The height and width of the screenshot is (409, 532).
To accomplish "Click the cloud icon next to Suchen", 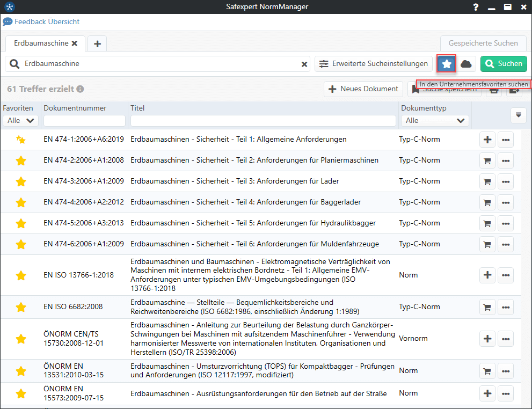I will [466, 64].
